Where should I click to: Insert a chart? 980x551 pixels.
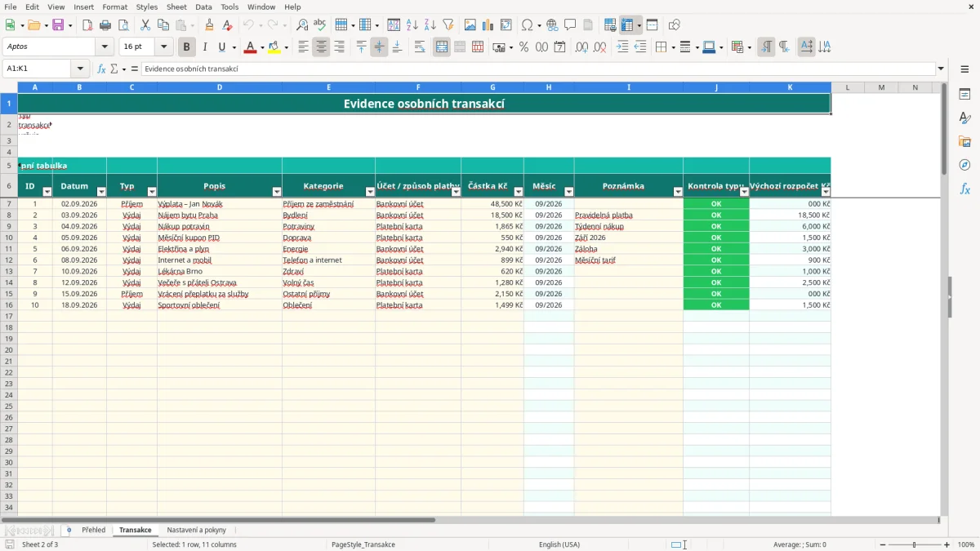click(488, 25)
